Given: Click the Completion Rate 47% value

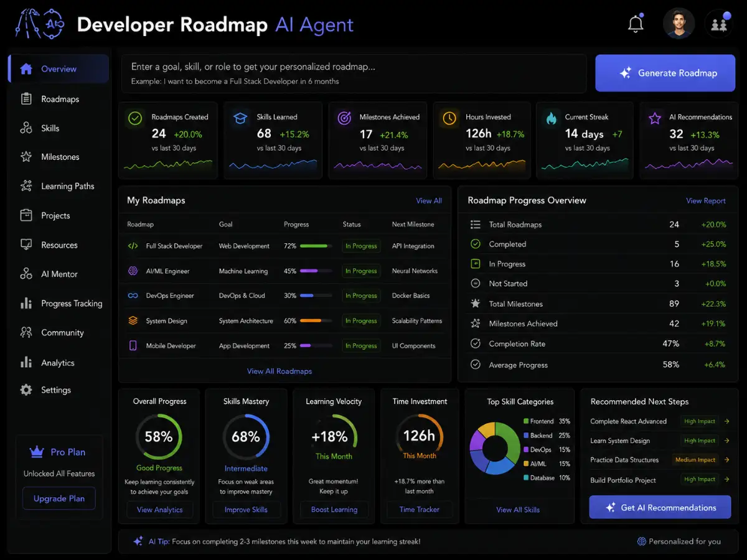Looking at the screenshot, I should point(671,343).
